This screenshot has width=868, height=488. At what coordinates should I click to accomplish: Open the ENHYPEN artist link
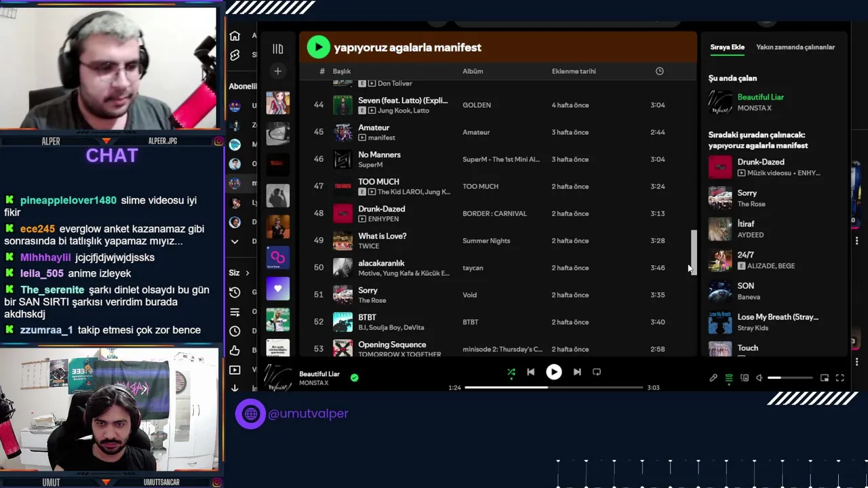pos(383,219)
